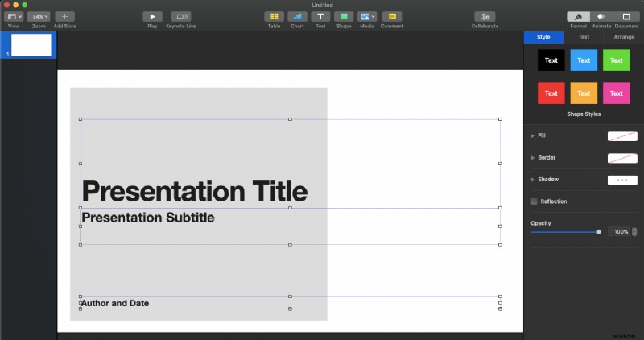Click the Add Slide plus button
Viewport: 644px width, 340px height.
pos(64,16)
